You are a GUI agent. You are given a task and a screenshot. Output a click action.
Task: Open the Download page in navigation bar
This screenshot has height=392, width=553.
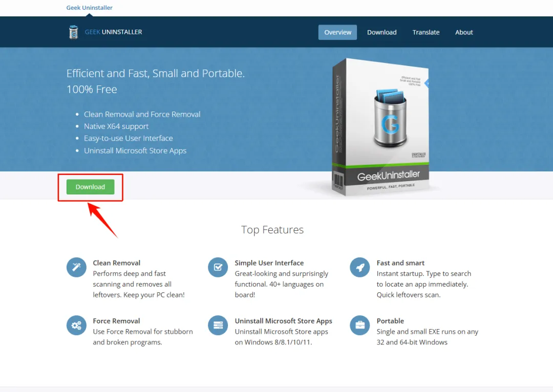point(381,32)
